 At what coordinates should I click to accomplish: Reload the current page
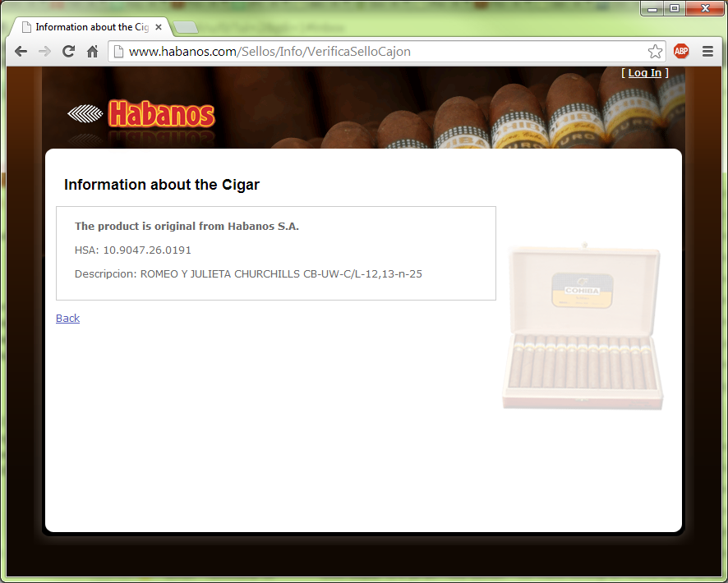pos(69,52)
